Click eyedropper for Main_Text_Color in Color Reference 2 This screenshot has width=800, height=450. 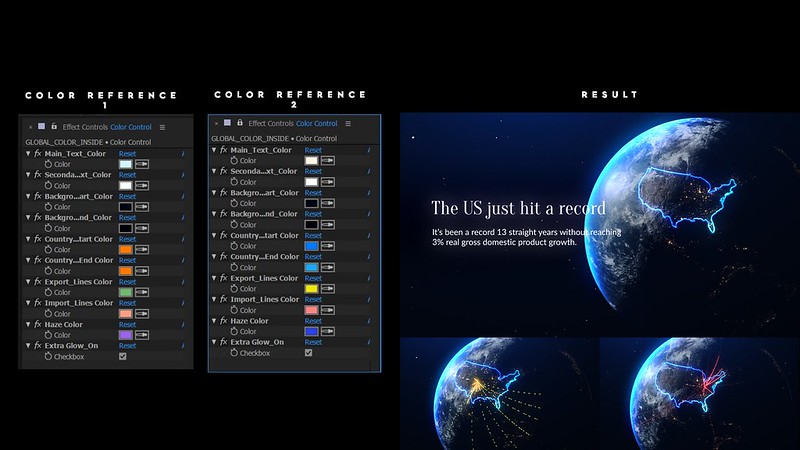tap(328, 161)
